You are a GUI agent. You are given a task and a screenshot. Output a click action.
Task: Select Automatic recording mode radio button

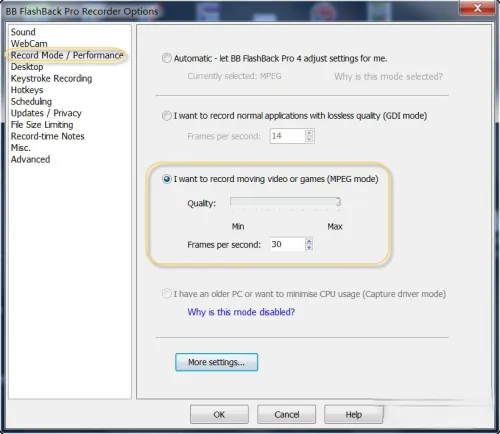[x=166, y=58]
